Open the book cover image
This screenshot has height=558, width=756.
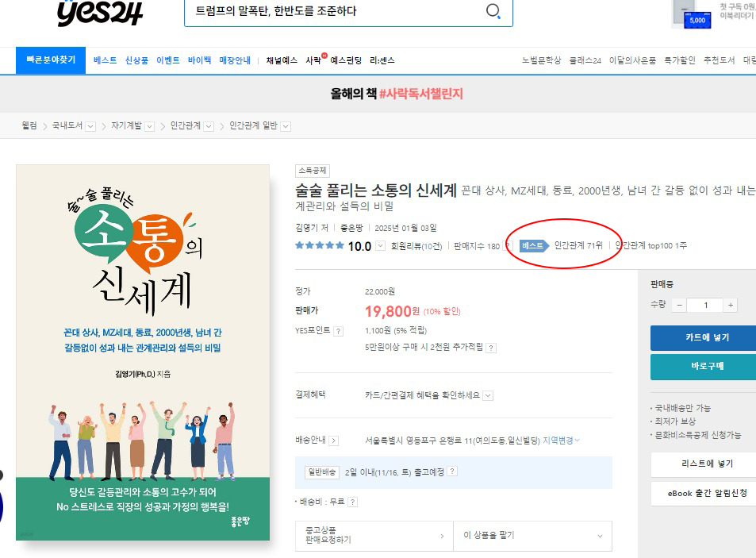[x=143, y=352]
